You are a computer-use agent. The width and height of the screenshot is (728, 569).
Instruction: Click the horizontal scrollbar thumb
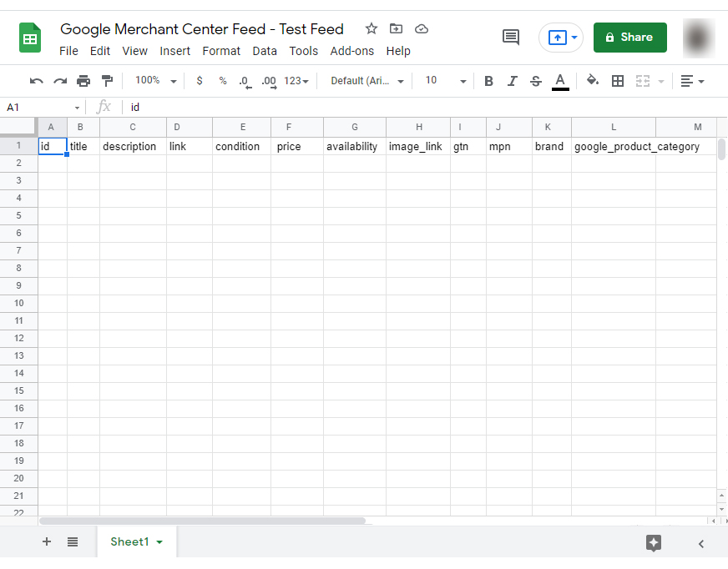pyautogui.click(x=202, y=521)
